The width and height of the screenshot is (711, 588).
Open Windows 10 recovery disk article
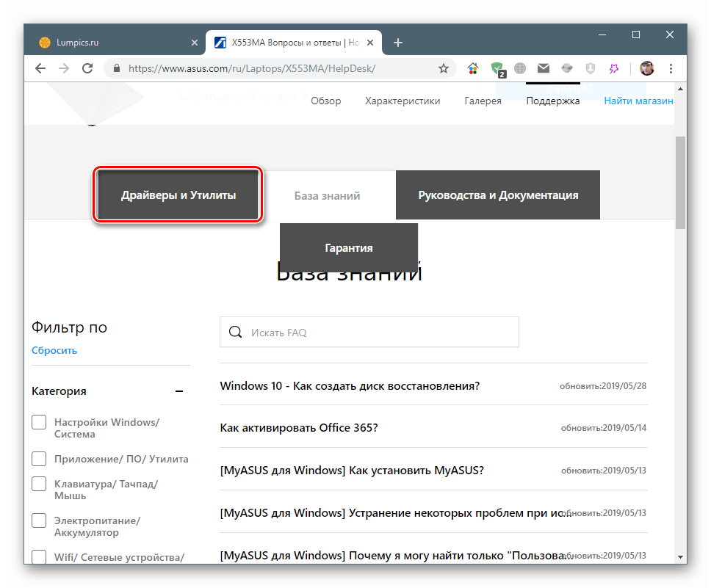(350, 386)
